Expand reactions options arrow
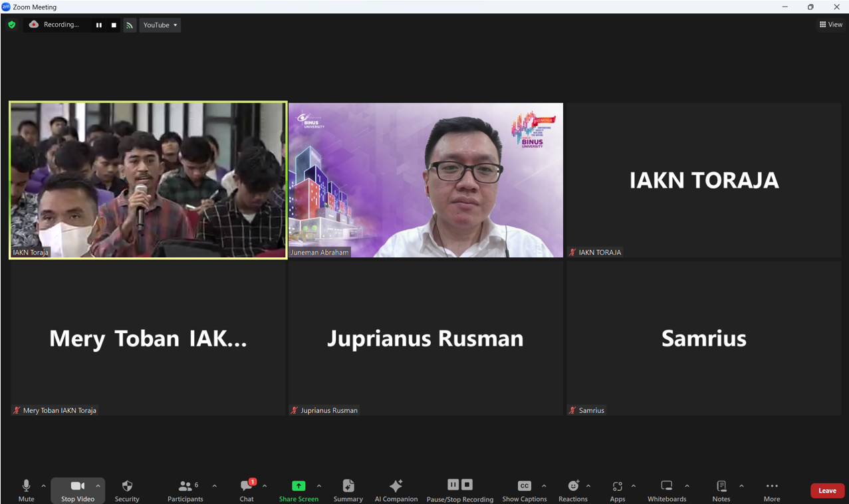The height and width of the screenshot is (504, 849). coord(588,486)
